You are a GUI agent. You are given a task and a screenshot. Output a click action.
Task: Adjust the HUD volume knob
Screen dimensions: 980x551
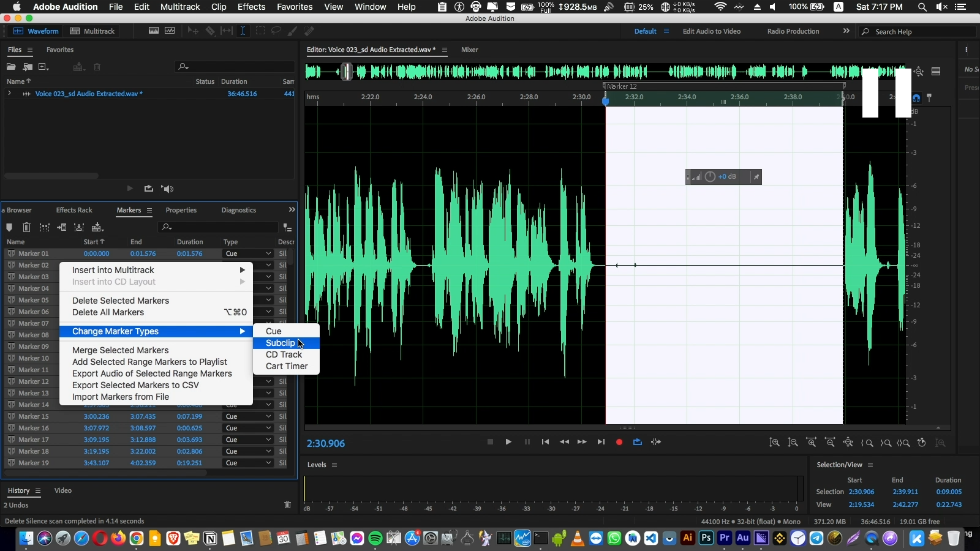(710, 177)
